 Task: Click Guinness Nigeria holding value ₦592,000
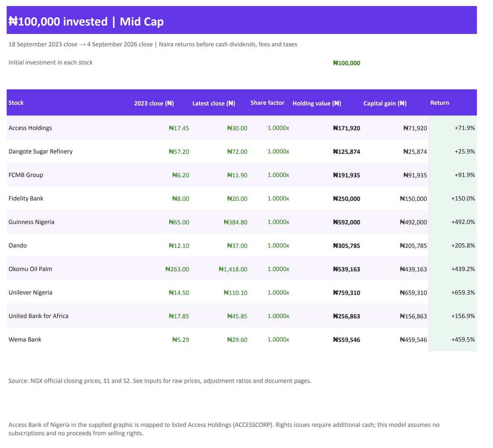(347, 222)
